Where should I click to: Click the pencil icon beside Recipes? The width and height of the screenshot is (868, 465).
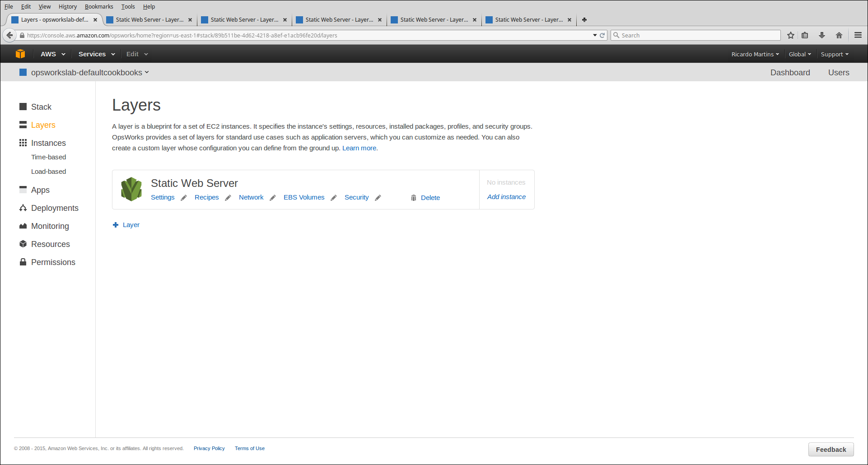pos(228,198)
